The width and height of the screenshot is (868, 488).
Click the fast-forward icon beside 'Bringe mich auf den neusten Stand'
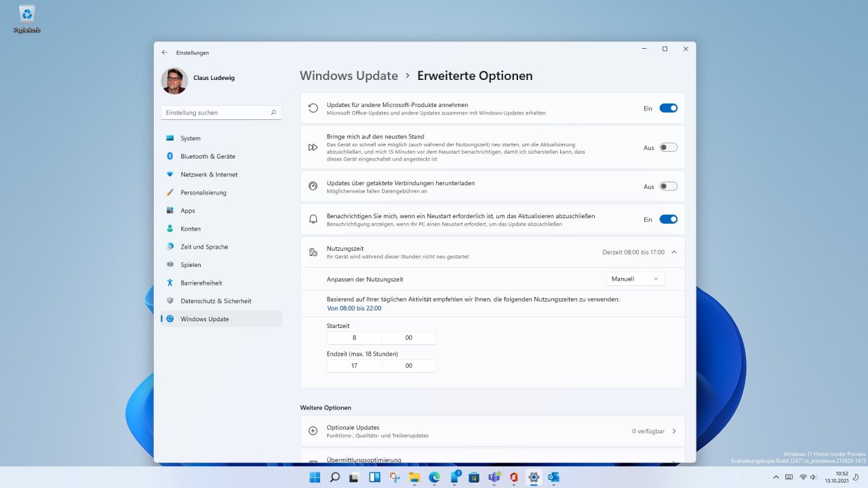313,147
